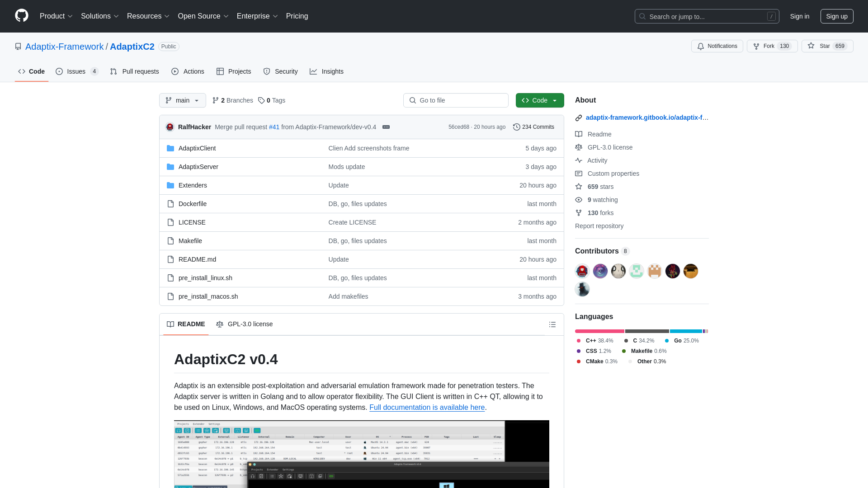Open the fourth contributor avatar

point(637,271)
